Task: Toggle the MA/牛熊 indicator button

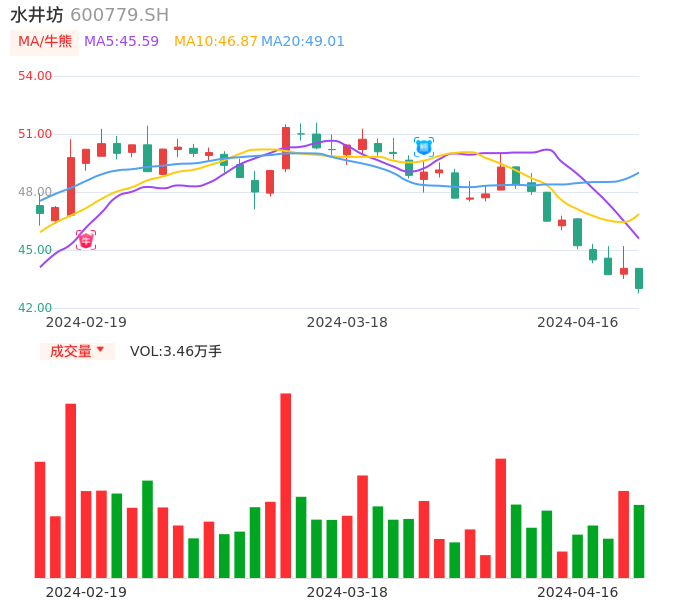Action: (45, 42)
